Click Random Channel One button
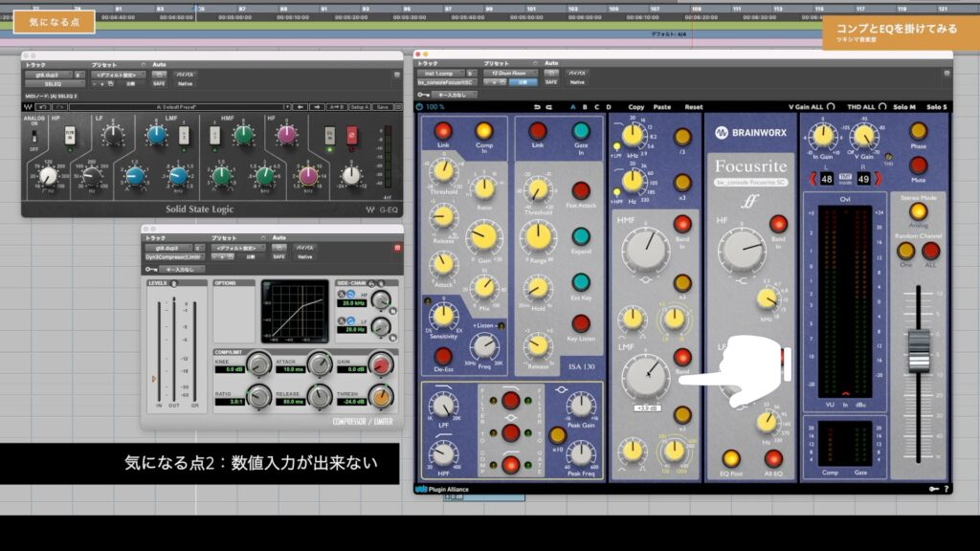 [x=905, y=252]
